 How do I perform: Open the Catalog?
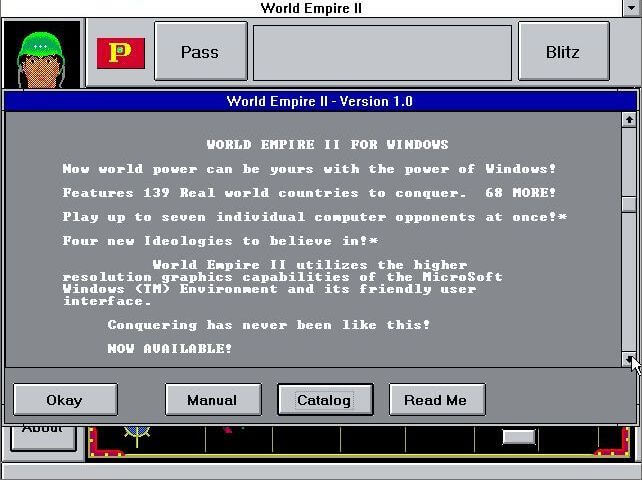tap(325, 400)
